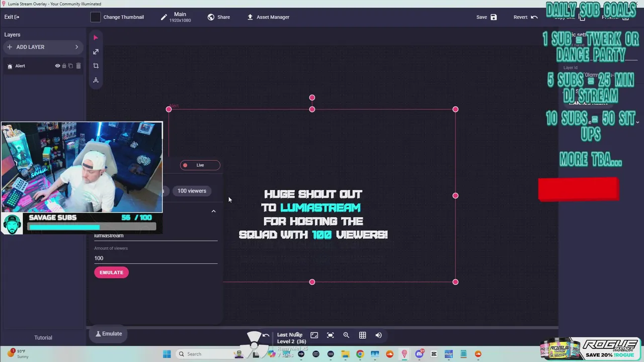Viewport: 644px width, 362px height.
Task: Click the Share globe icon
Action: click(x=211, y=17)
